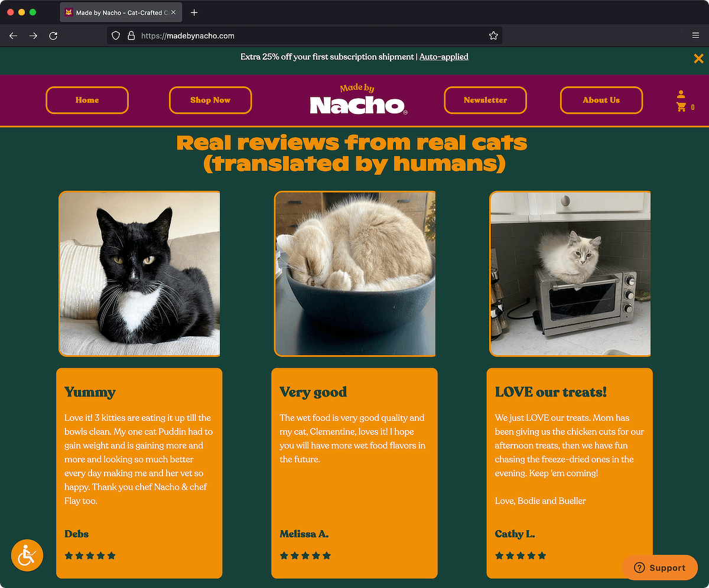Click reviewer name Debs
709x588 pixels.
click(77, 534)
